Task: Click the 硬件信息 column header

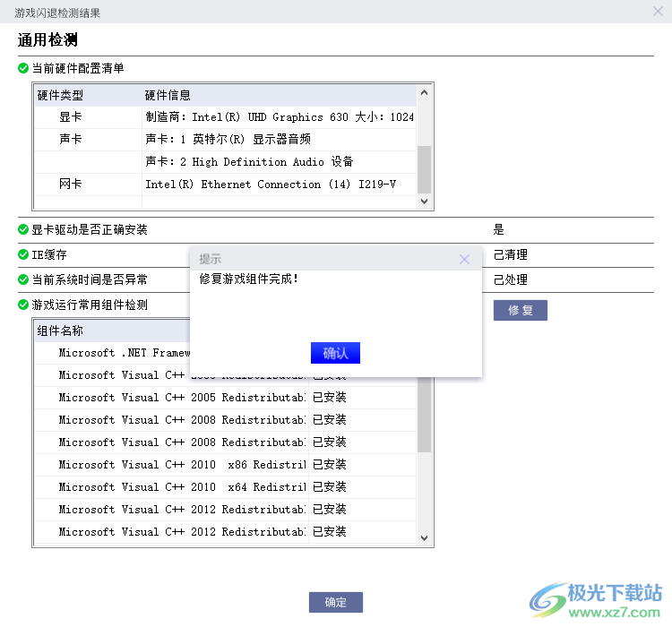Action: pos(279,95)
